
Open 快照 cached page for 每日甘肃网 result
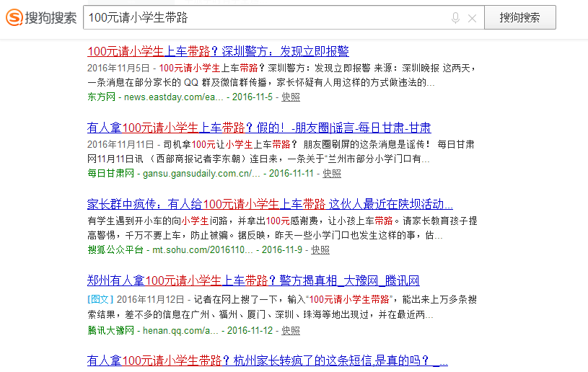(332, 173)
